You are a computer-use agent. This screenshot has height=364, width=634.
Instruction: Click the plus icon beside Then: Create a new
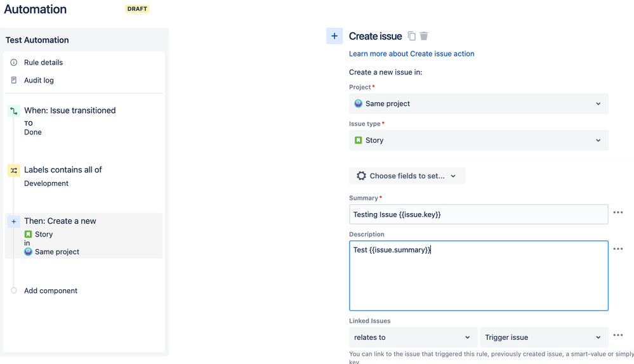click(x=14, y=221)
